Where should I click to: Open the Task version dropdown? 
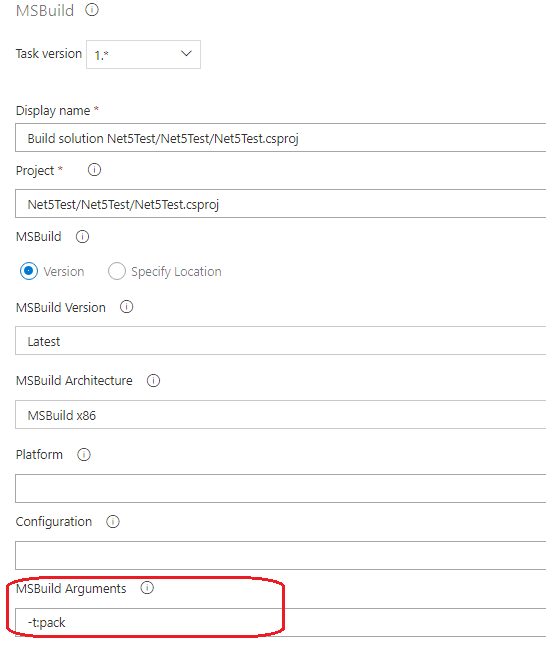(143, 54)
